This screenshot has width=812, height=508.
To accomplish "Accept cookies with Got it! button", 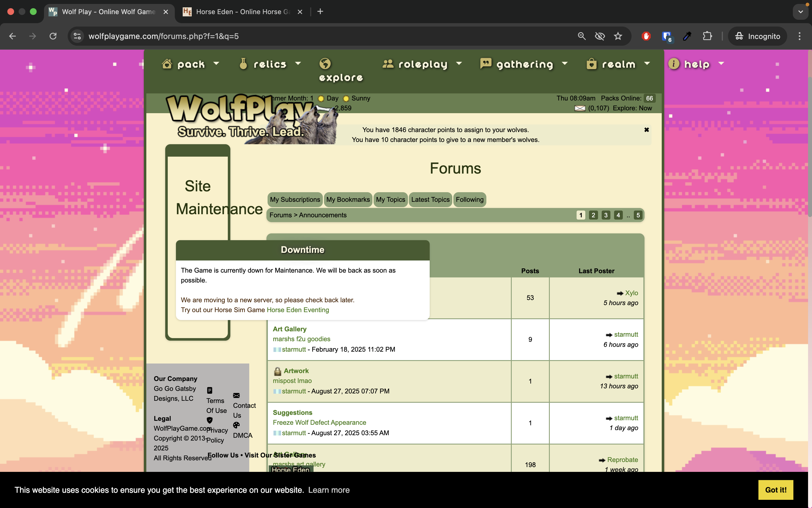I will click(776, 490).
